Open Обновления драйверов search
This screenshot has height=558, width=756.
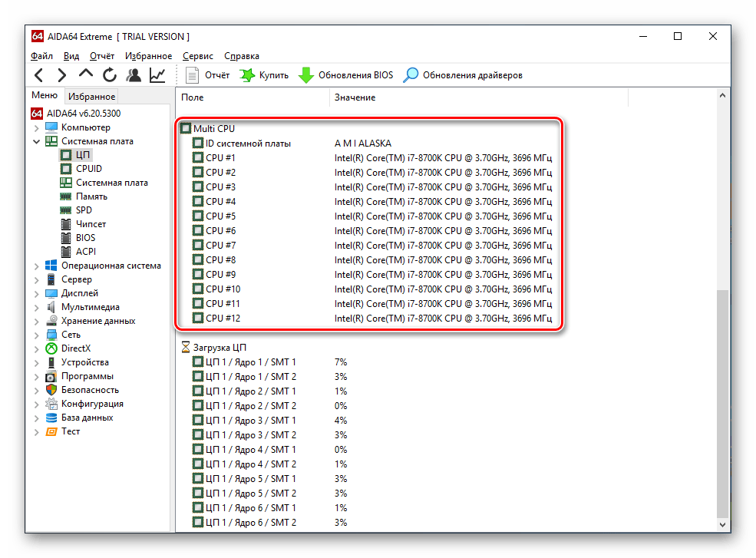coord(464,75)
